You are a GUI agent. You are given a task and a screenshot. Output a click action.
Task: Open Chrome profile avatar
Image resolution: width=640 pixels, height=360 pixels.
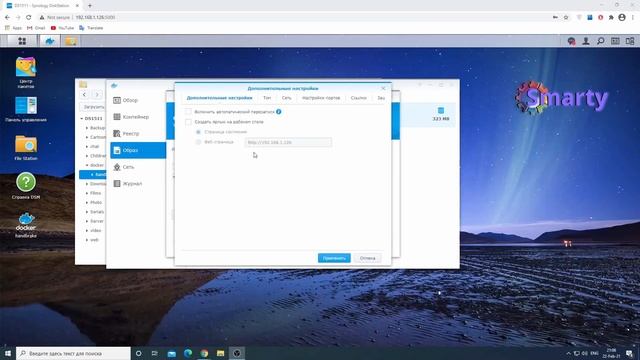[x=622, y=18]
